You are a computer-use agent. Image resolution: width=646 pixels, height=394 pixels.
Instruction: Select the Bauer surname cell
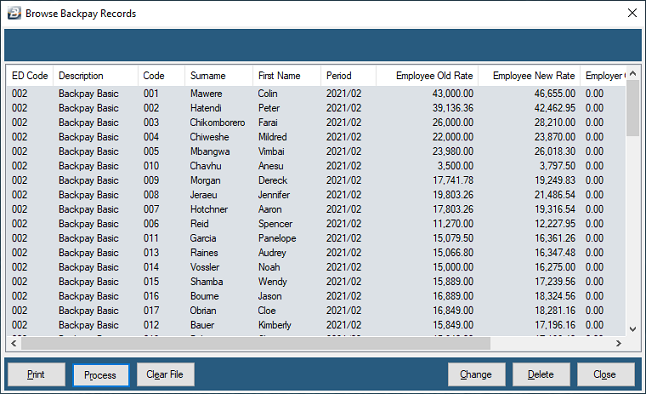coord(202,325)
